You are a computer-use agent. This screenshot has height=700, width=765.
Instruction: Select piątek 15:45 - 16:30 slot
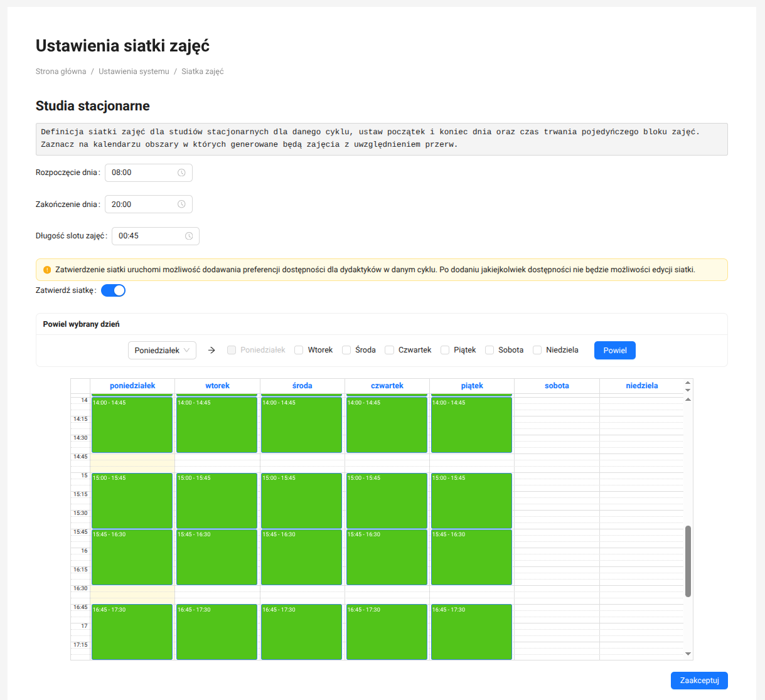pos(471,557)
